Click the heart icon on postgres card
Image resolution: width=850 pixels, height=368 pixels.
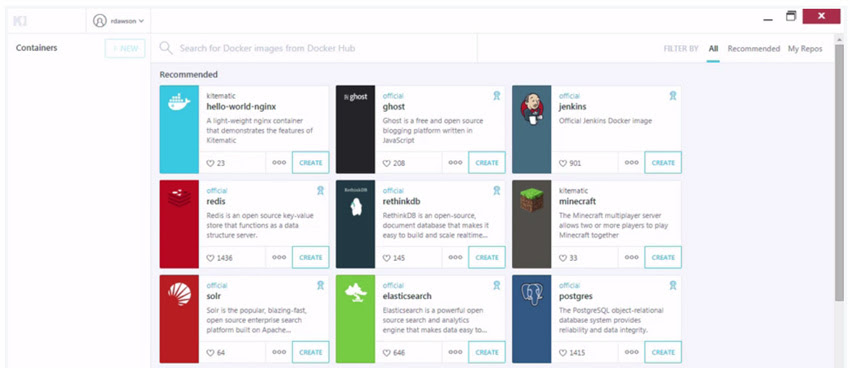click(x=563, y=353)
